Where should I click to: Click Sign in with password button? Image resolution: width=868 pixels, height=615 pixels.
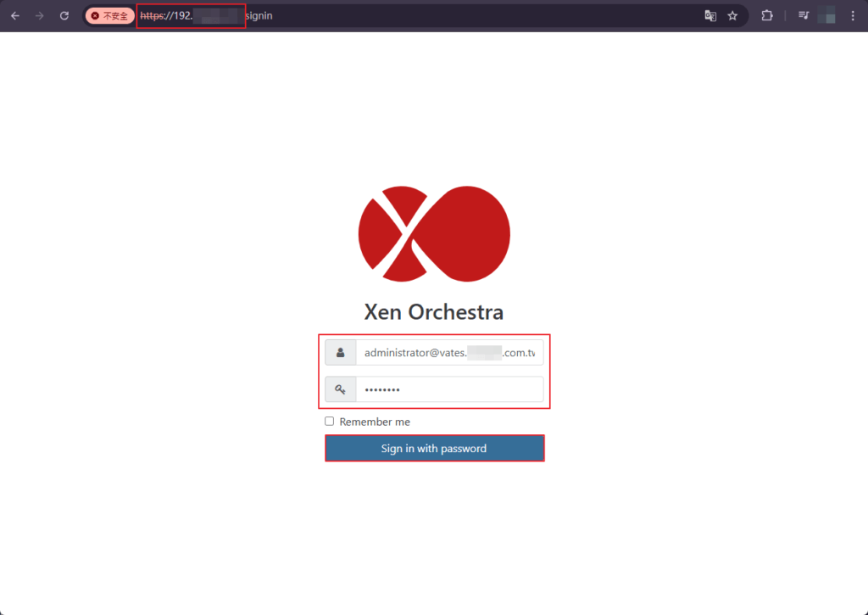pos(435,448)
